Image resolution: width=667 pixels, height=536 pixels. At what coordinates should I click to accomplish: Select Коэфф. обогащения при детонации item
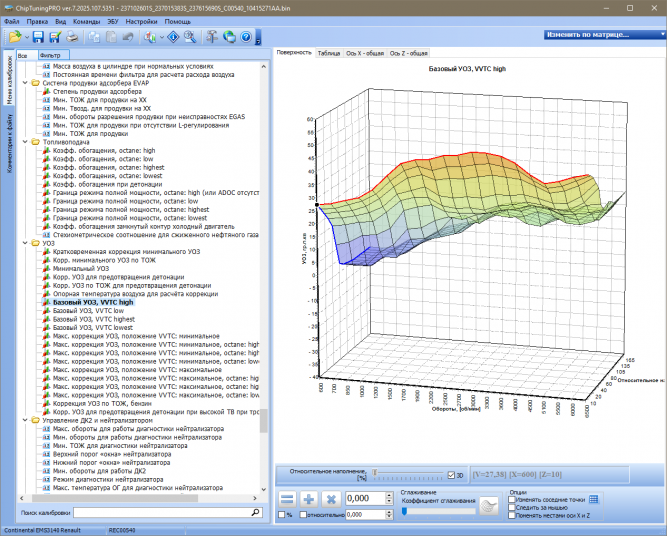tap(108, 184)
